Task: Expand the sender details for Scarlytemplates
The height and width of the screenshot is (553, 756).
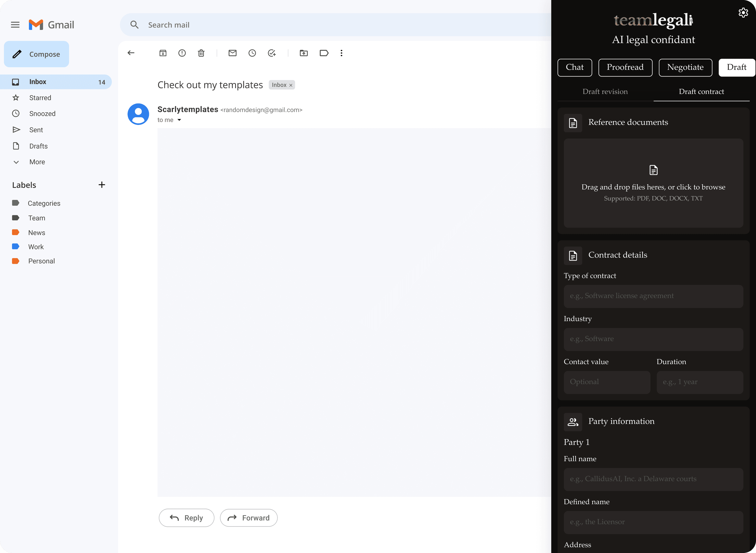Action: pos(179,120)
